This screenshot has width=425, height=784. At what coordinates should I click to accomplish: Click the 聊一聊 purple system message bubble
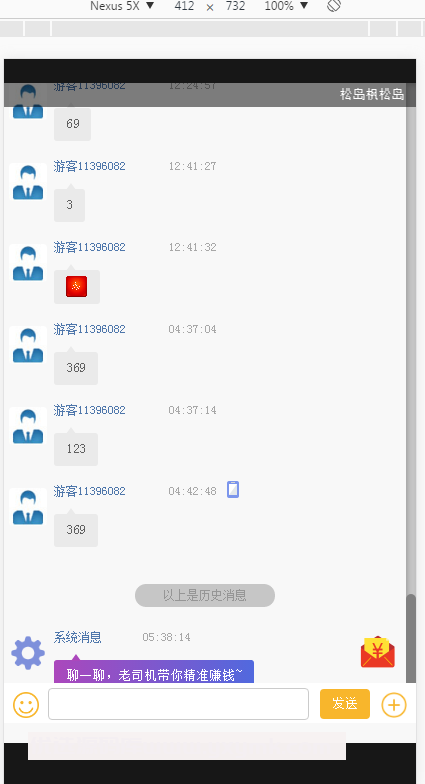(154, 672)
